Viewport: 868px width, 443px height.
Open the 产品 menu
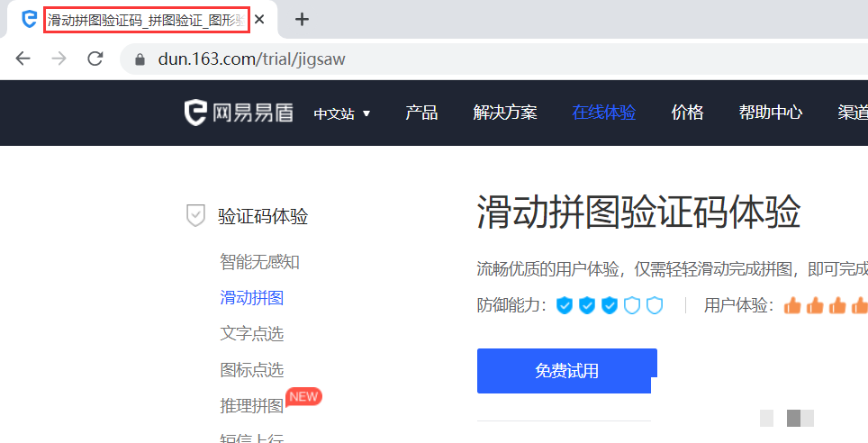pos(421,113)
